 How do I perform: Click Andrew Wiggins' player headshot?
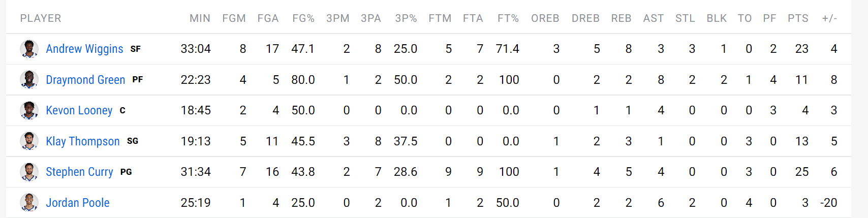pos(29,49)
